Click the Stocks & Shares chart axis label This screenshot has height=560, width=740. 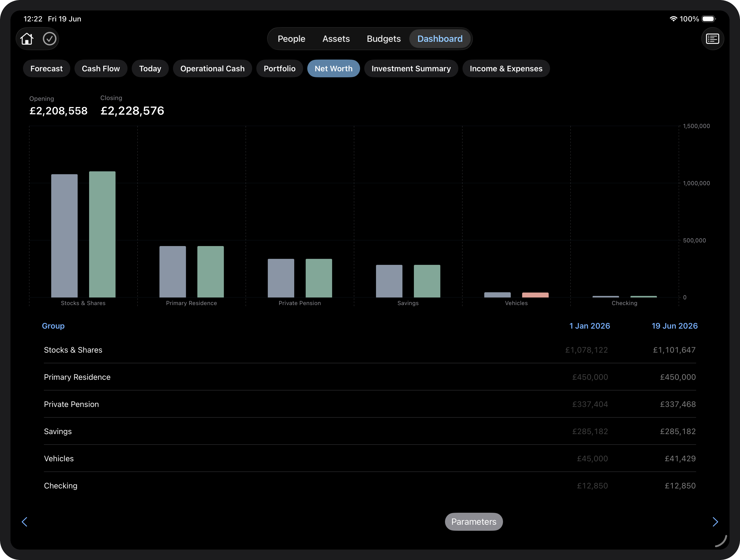pyautogui.click(x=83, y=303)
